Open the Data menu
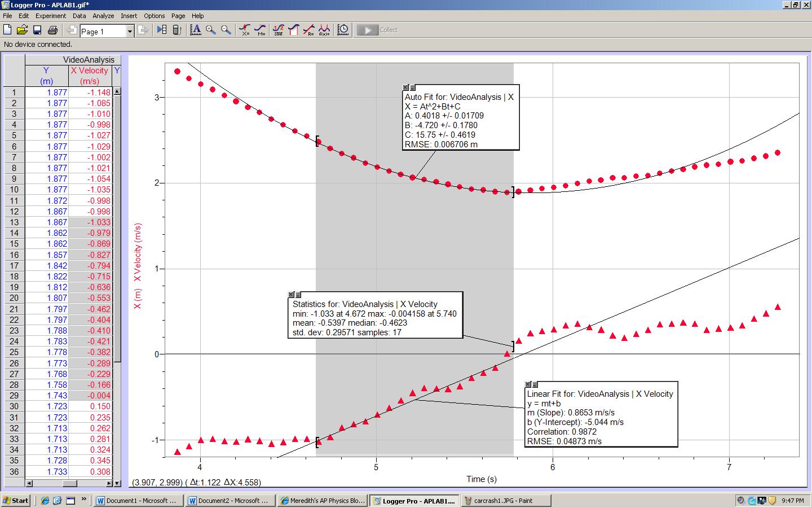The width and height of the screenshot is (812, 508). [x=80, y=16]
